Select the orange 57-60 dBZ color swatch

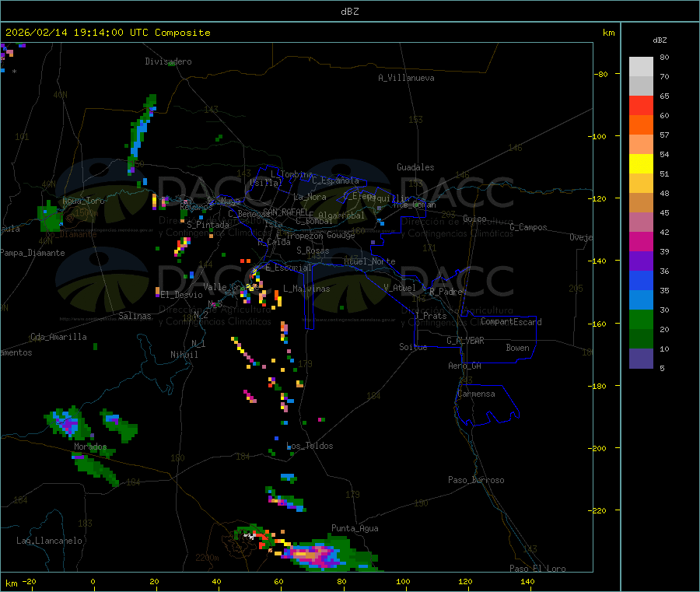(641, 125)
